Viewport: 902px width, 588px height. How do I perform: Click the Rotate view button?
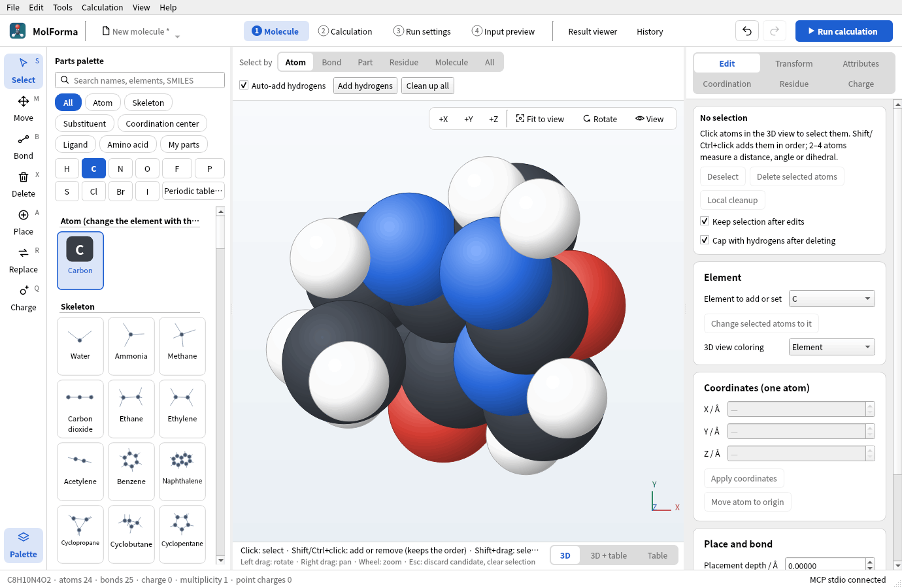point(600,119)
